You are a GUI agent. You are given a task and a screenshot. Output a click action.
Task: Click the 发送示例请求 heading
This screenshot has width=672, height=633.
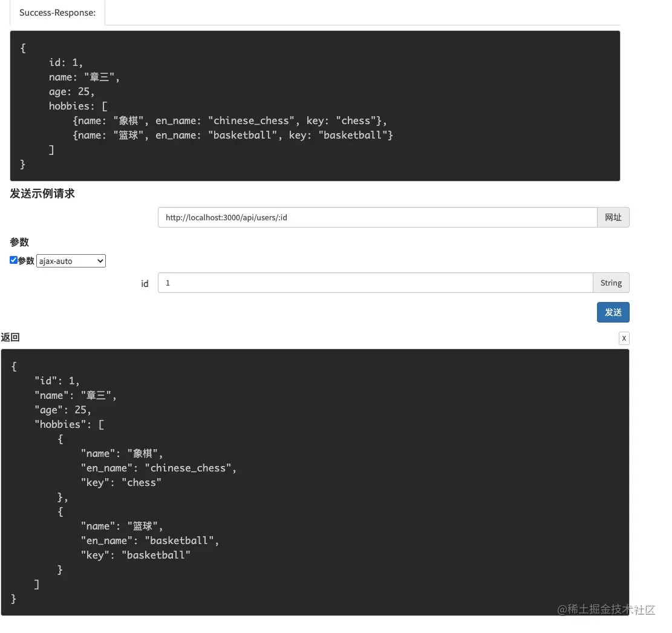tap(42, 194)
